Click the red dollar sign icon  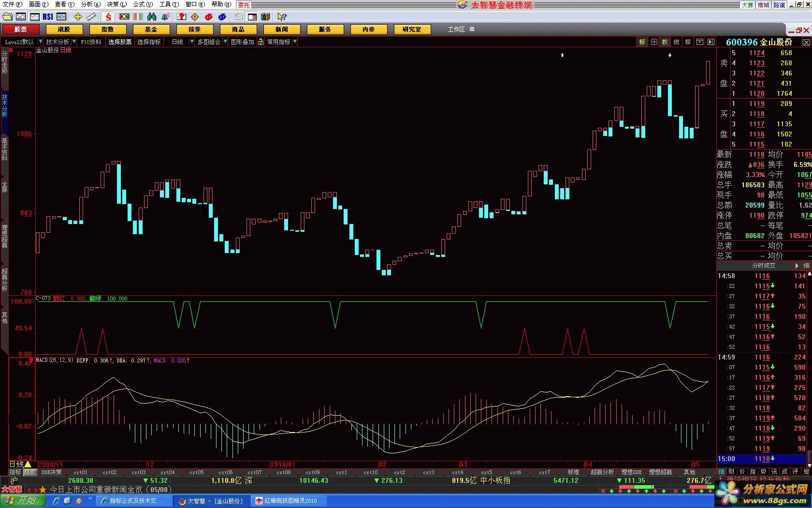(x=108, y=17)
